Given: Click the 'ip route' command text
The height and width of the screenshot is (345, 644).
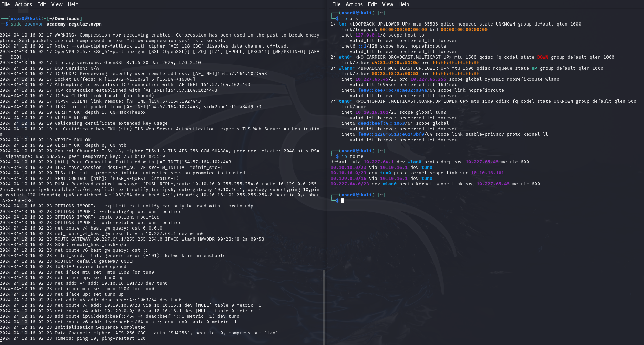Looking at the screenshot, I should click(x=352, y=156).
